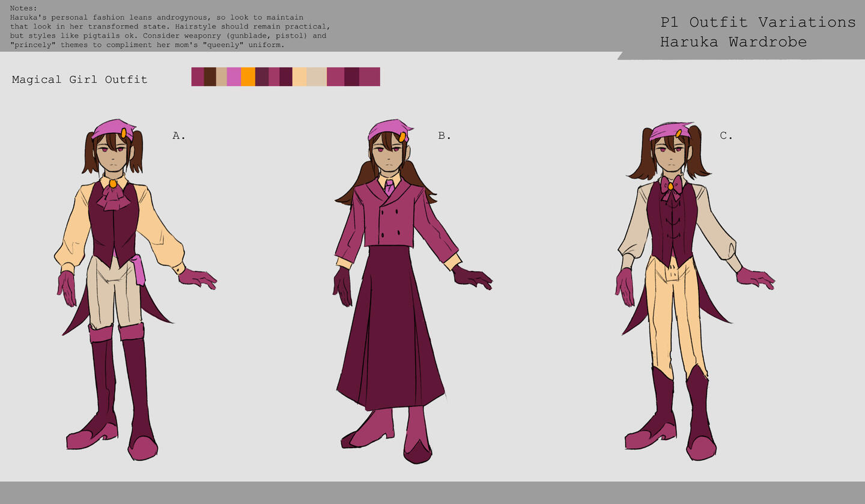Pick the wide beige palette swatch
Image resolution: width=865 pixels, height=504 pixels.
[317, 77]
